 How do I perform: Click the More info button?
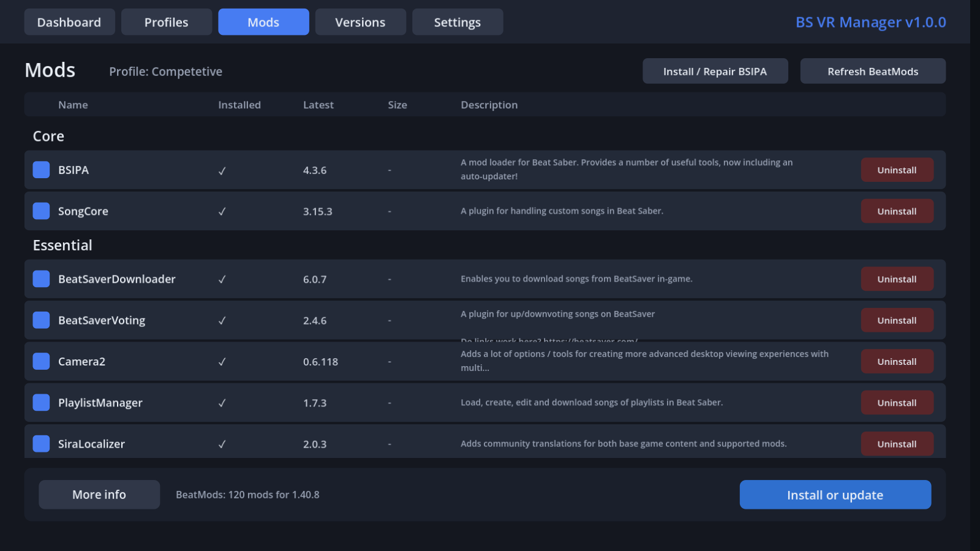point(99,494)
